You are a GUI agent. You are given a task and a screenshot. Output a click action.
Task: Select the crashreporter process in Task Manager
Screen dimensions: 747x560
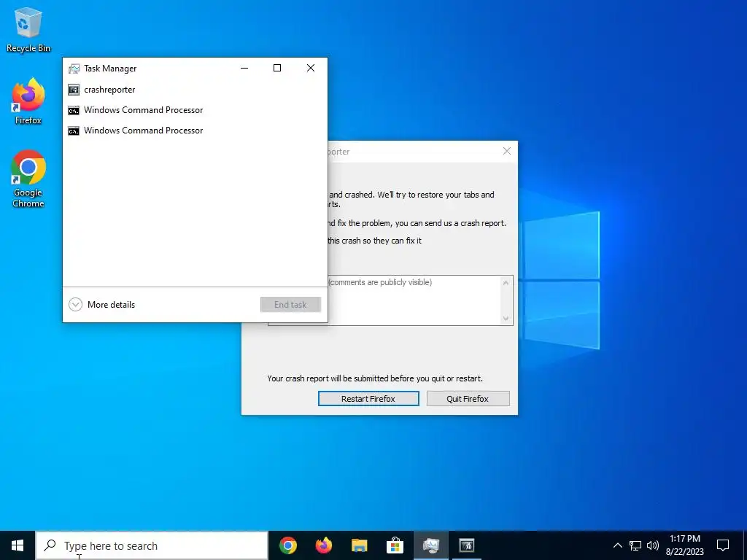point(195,90)
